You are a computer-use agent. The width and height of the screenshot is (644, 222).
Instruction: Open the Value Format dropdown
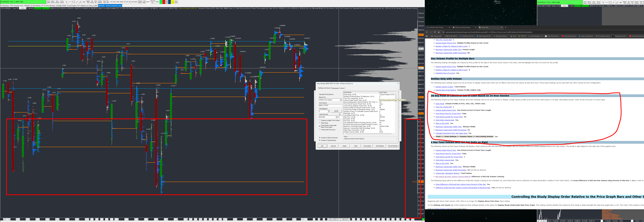(328, 117)
